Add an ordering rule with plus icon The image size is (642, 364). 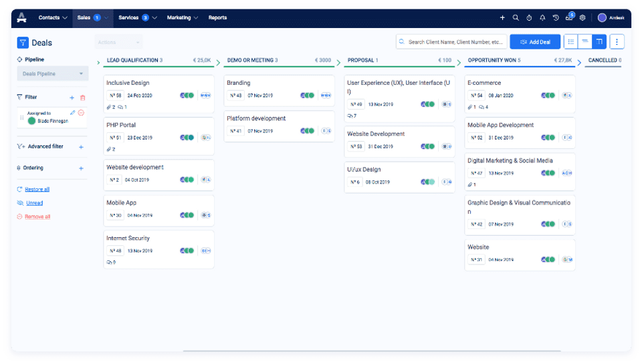pos(81,168)
